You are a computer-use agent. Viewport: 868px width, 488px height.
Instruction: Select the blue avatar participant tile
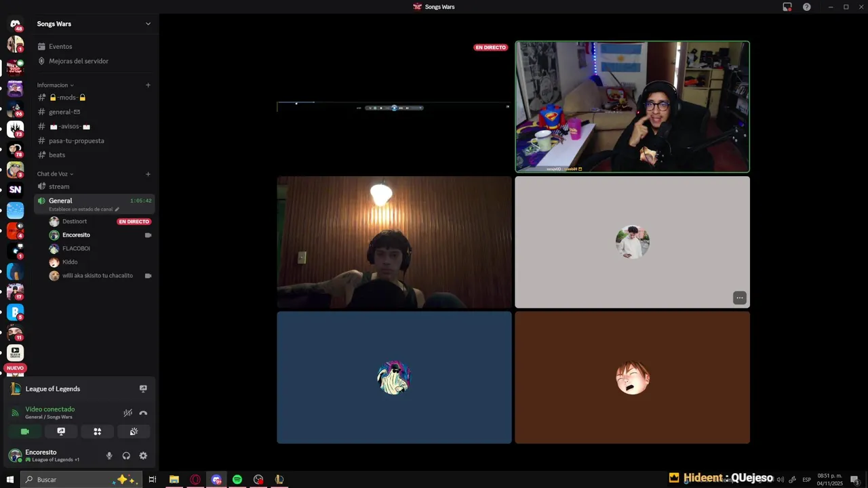pyautogui.click(x=394, y=378)
